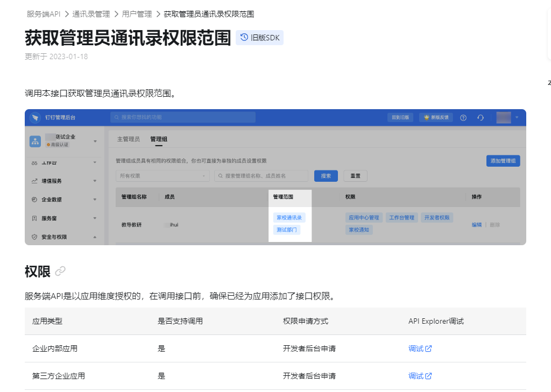This screenshot has height=392, width=551.
Task: Click the 家校通讯录 scope tag
Action: 289,218
